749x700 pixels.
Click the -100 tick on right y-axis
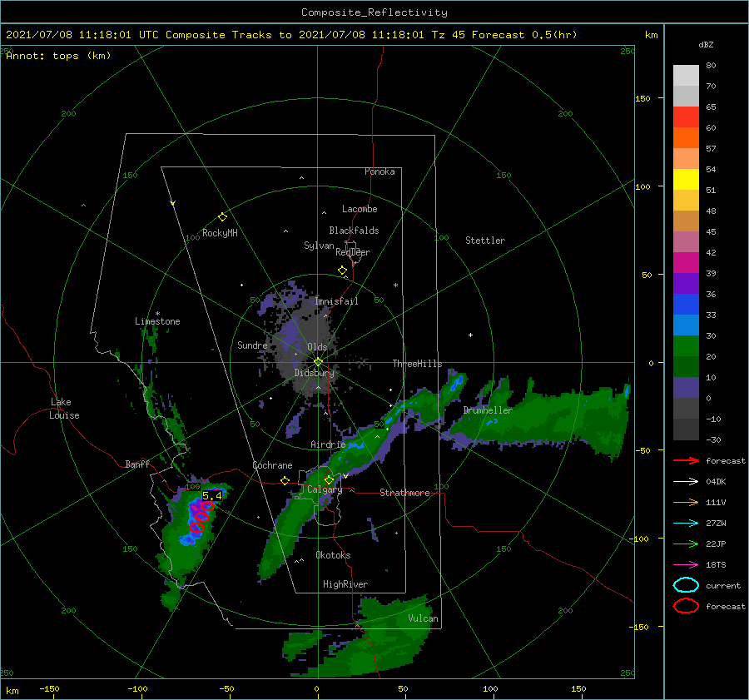[x=638, y=539]
